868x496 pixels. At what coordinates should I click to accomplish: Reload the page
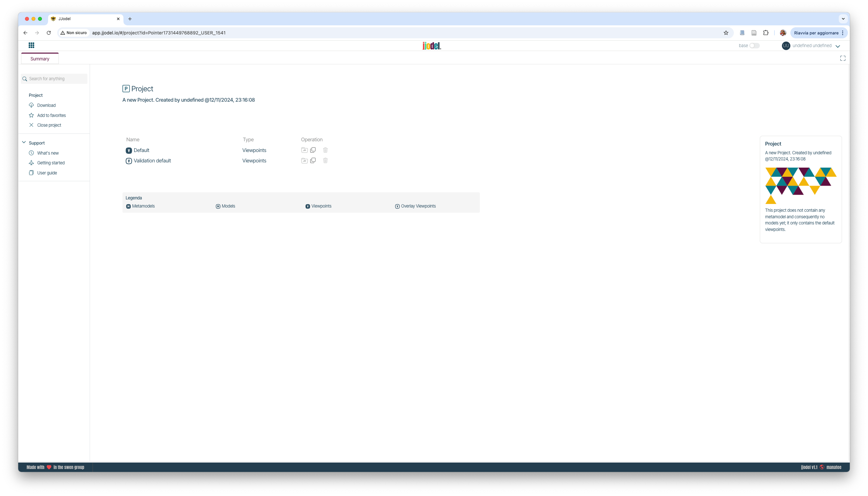pos(49,33)
